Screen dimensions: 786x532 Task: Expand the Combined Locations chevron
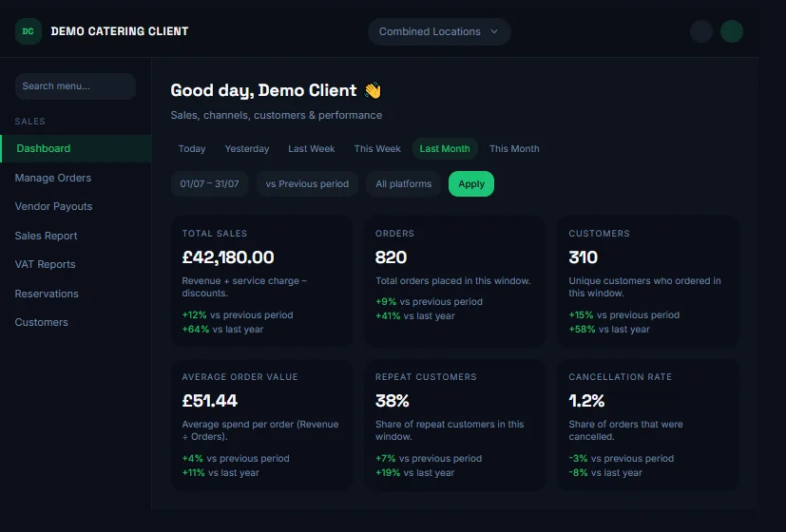tap(494, 31)
